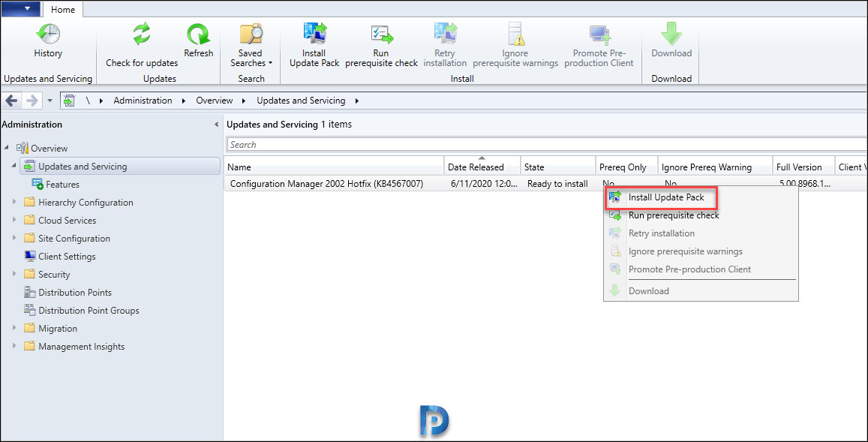Click the Download ribbon icon
Screen dimensions: 868x442
tap(671, 41)
